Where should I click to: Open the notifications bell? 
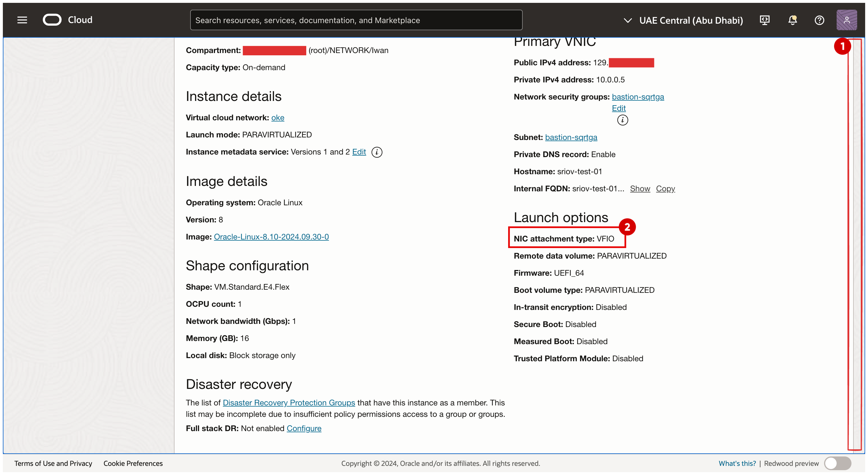[x=792, y=20]
